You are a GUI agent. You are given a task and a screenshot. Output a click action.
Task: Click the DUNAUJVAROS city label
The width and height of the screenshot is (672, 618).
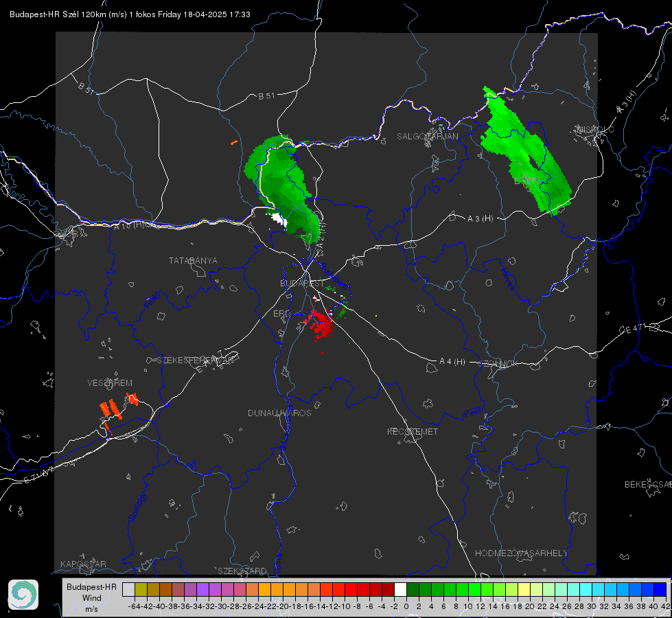(279, 413)
